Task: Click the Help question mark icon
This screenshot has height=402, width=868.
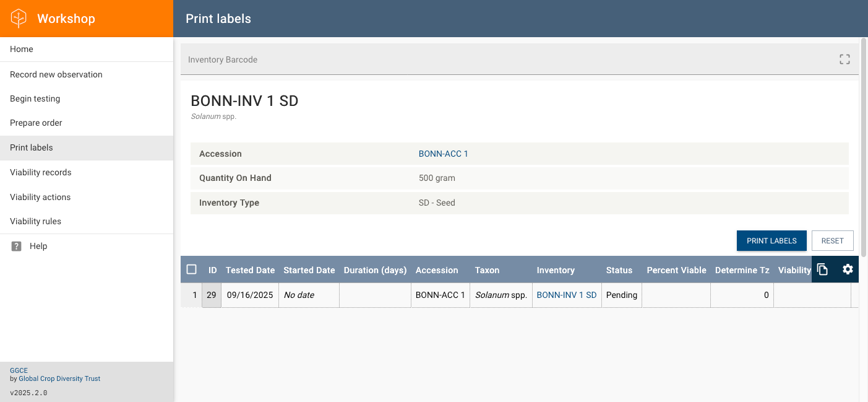Action: (17, 246)
